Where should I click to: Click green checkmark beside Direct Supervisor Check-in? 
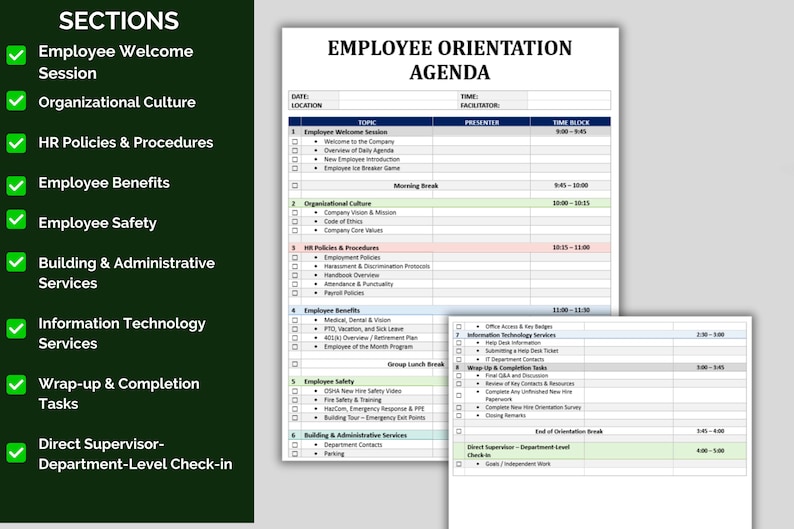click(x=16, y=452)
